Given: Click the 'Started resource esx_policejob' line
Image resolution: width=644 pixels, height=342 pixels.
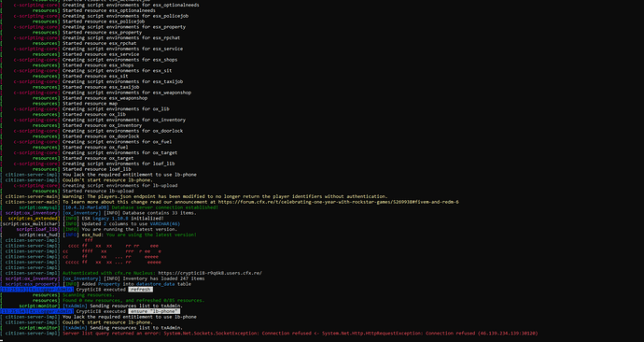Looking at the screenshot, I should [x=104, y=21].
